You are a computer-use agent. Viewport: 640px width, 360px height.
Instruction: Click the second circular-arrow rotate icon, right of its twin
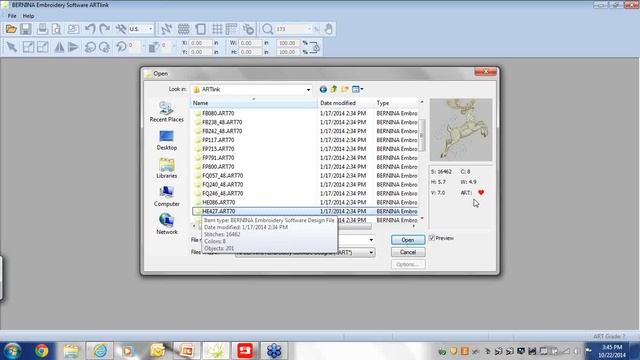[104, 47]
